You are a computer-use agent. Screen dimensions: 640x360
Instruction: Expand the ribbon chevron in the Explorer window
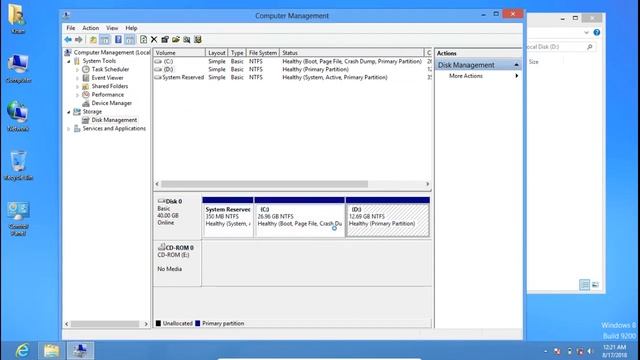(x=586, y=32)
